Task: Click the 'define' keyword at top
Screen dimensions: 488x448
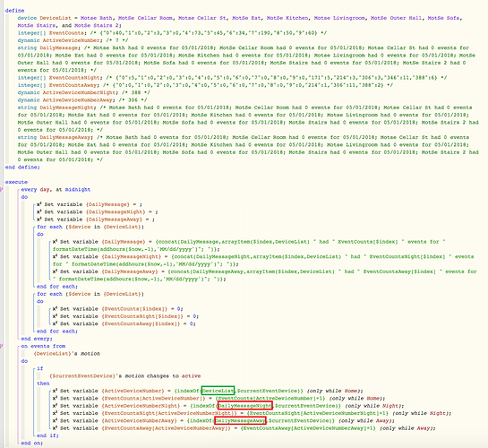Action: pyautogui.click(x=14, y=11)
